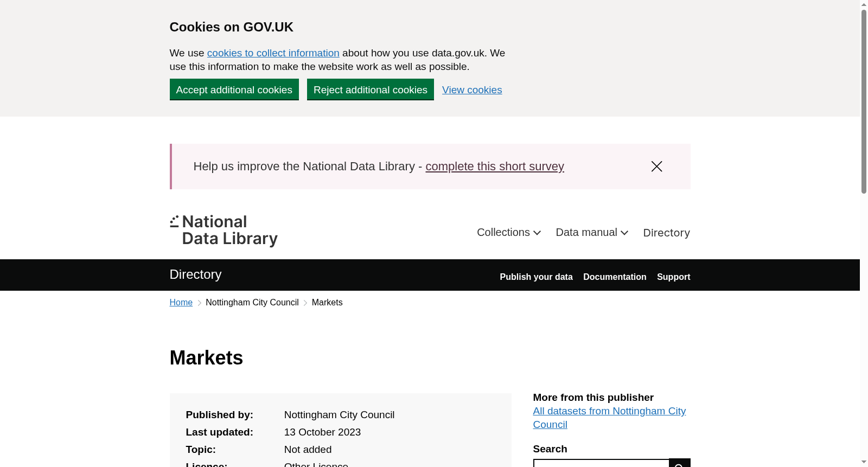868x467 pixels.
Task: Click the 'More from this publisher' heading
Action: point(593,398)
